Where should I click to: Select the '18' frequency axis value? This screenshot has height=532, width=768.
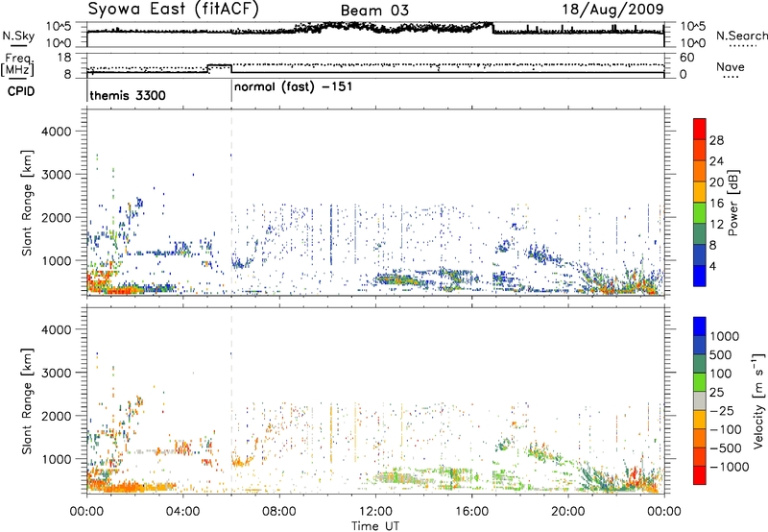(x=64, y=58)
